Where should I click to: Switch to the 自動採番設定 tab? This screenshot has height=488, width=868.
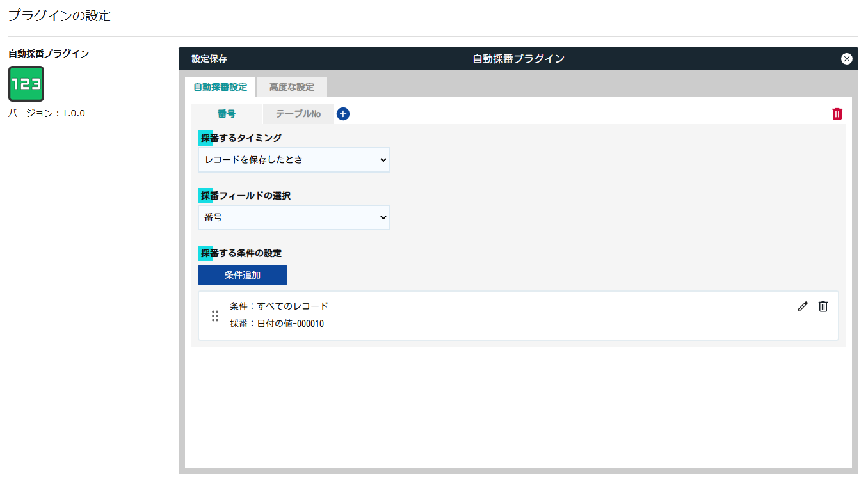[x=220, y=86]
